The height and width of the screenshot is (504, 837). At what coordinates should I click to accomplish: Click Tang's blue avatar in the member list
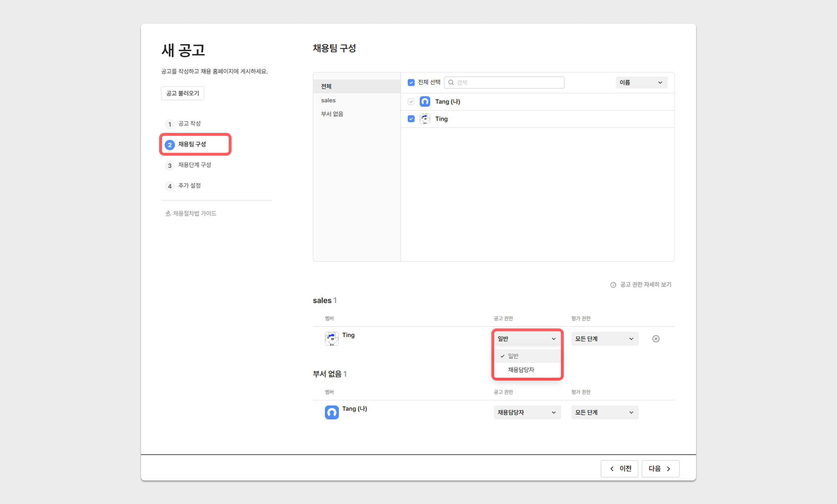[425, 101]
